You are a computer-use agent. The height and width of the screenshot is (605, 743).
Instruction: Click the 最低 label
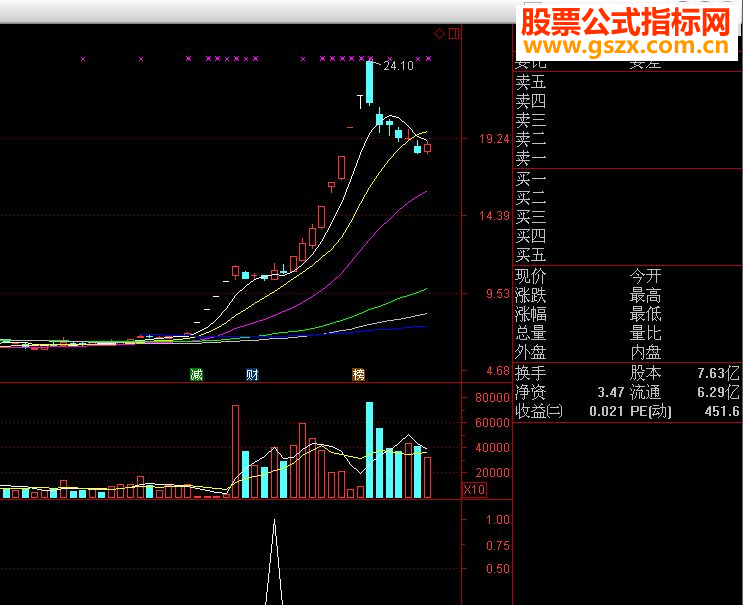(645, 314)
